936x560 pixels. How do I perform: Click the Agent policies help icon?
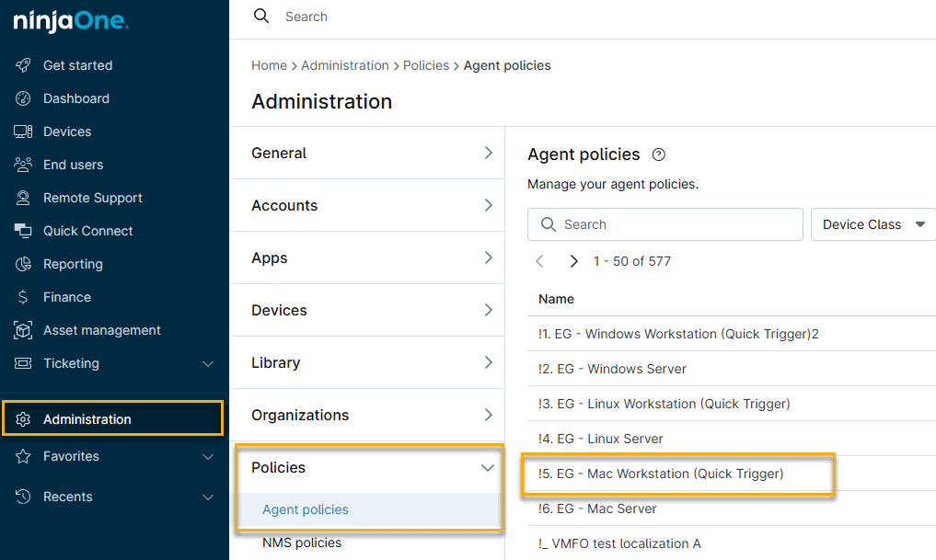click(x=658, y=154)
